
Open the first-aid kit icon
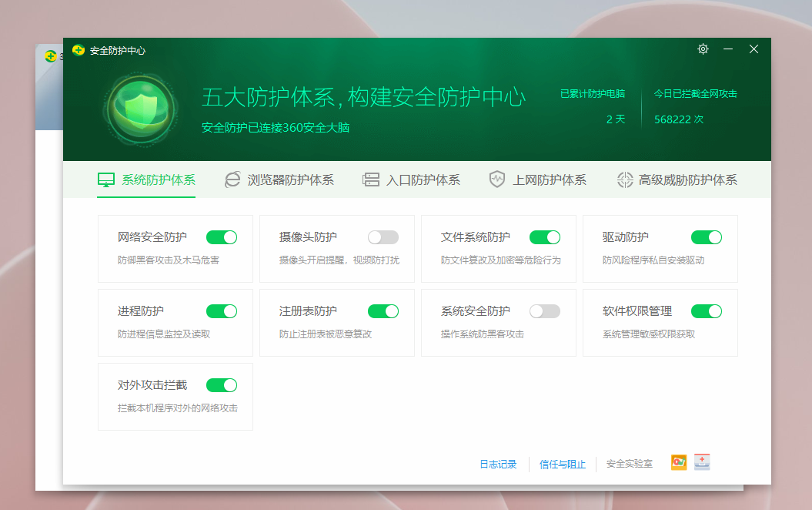702,462
